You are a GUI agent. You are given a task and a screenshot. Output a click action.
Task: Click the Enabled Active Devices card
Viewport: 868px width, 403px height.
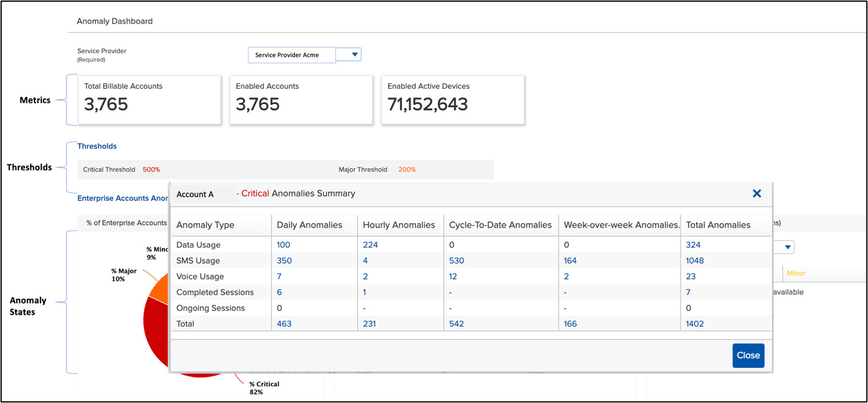tap(453, 100)
